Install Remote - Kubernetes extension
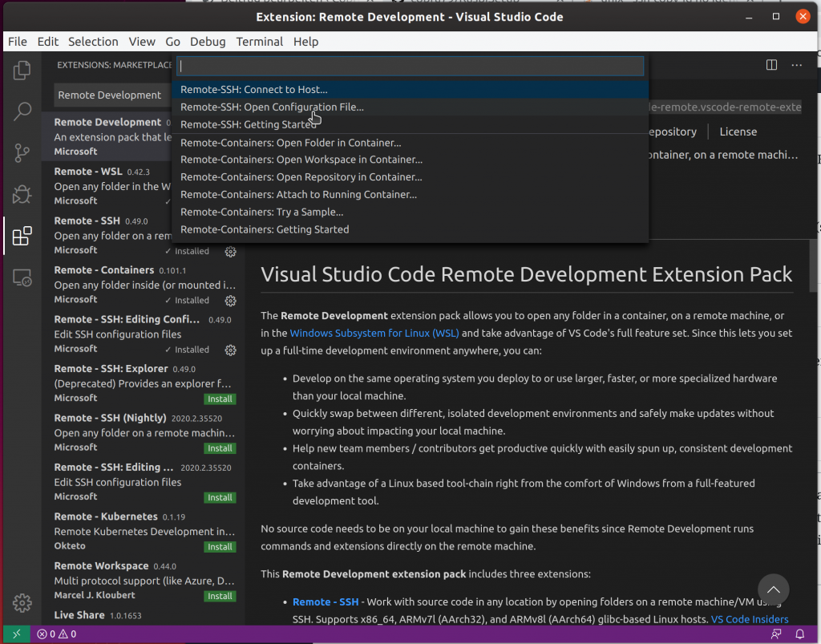The image size is (821, 644). pyautogui.click(x=220, y=547)
